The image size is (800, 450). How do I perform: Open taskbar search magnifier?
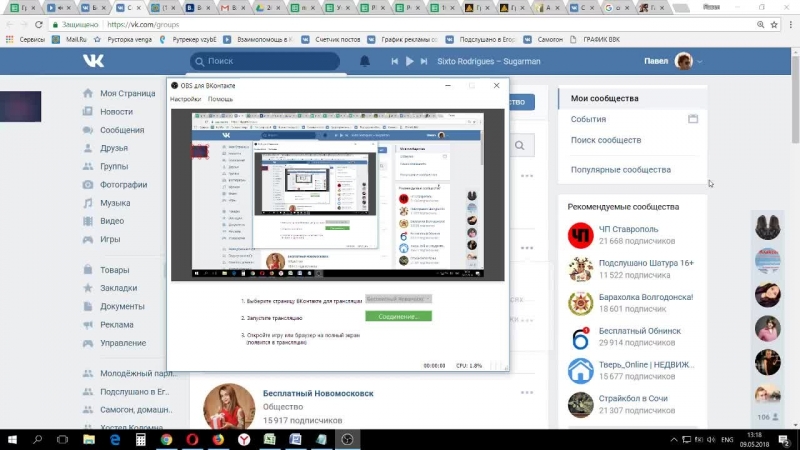(x=37, y=439)
